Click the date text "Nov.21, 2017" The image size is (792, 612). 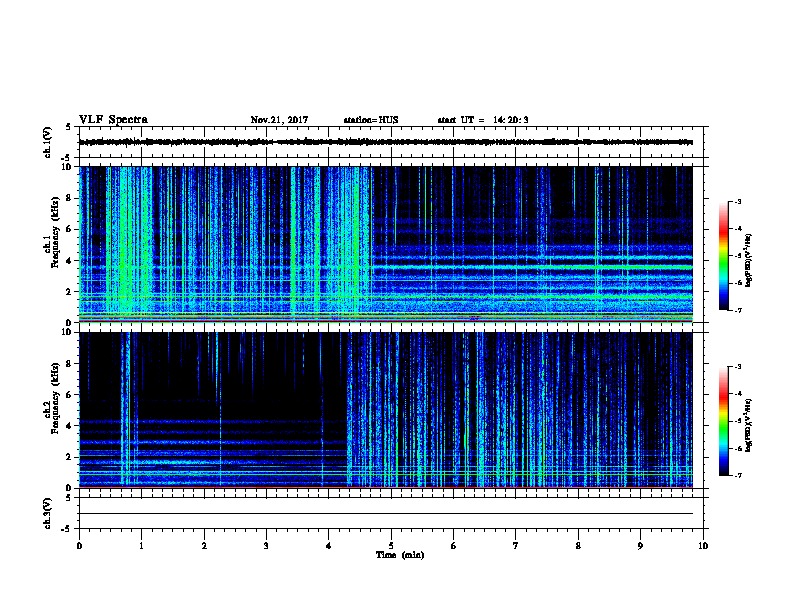pos(279,120)
